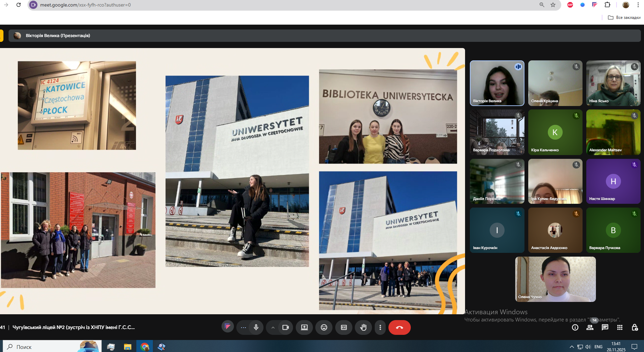Image resolution: width=644 pixels, height=352 pixels.
Task: Raise your hand in the meeting
Action: pos(363,327)
